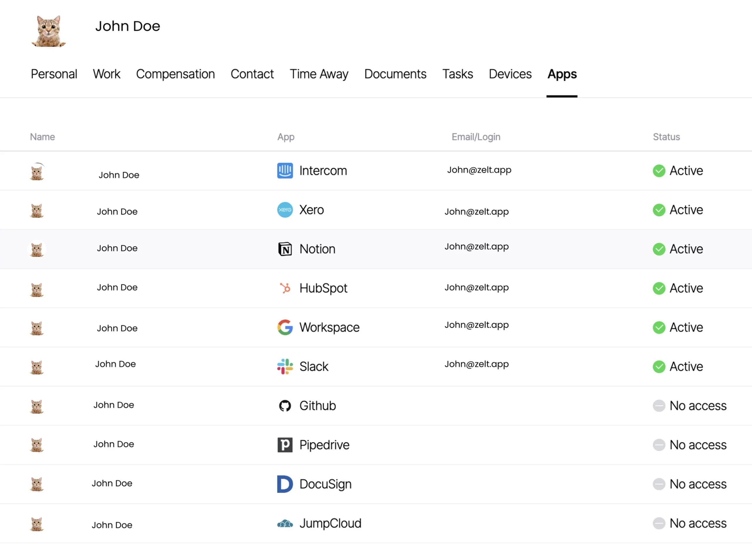Switch to the Documents tab
This screenshot has width=752, height=560.
pyautogui.click(x=395, y=74)
